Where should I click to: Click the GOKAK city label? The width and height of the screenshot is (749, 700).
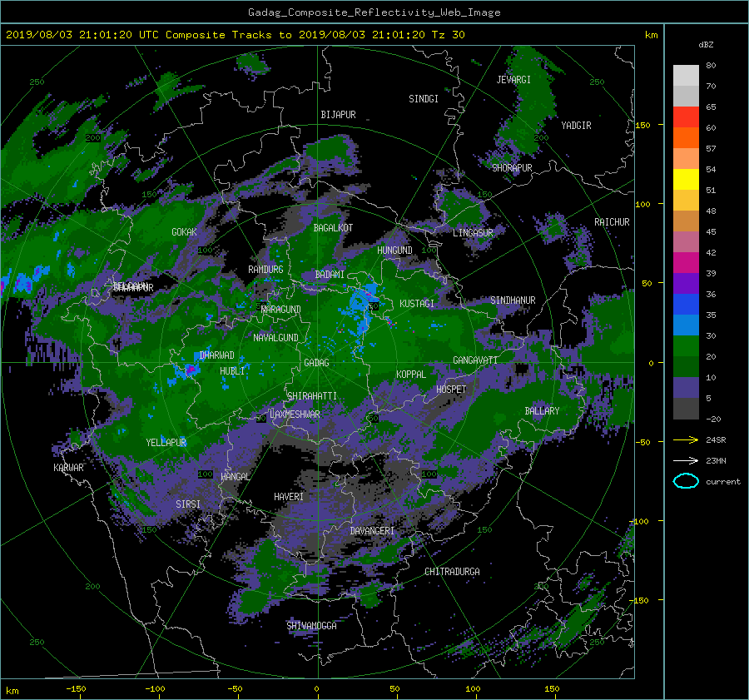click(x=184, y=231)
